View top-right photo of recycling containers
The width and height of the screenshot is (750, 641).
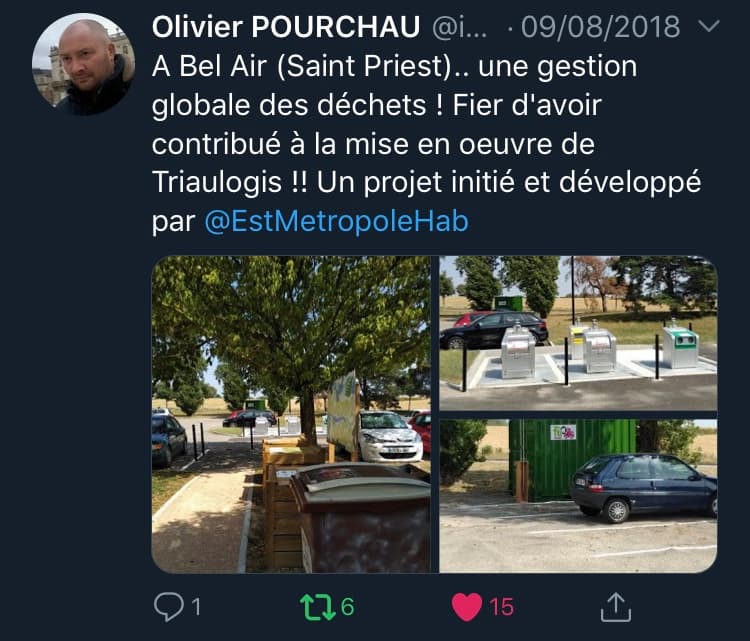click(x=578, y=333)
